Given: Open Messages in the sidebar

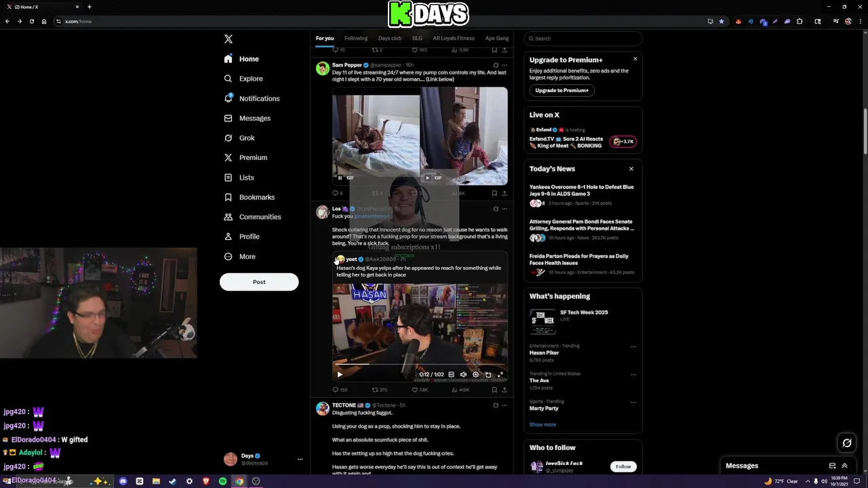Looking at the screenshot, I should [247, 118].
